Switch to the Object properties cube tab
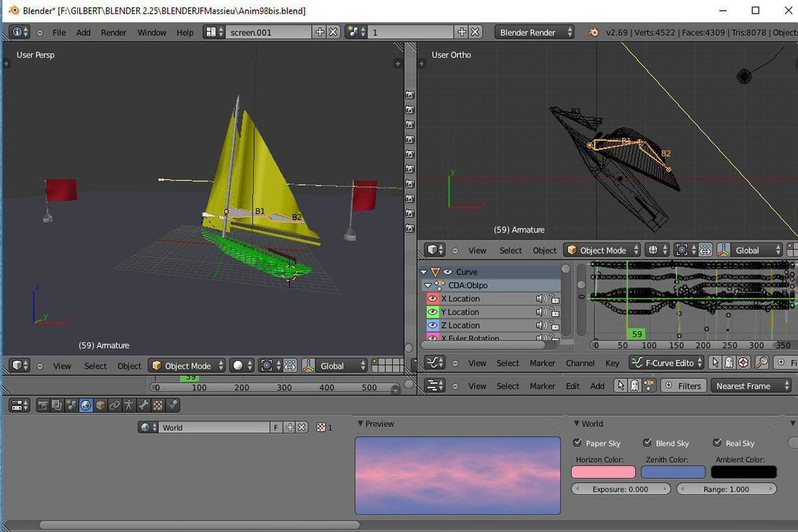The width and height of the screenshot is (798, 532). [x=100, y=405]
